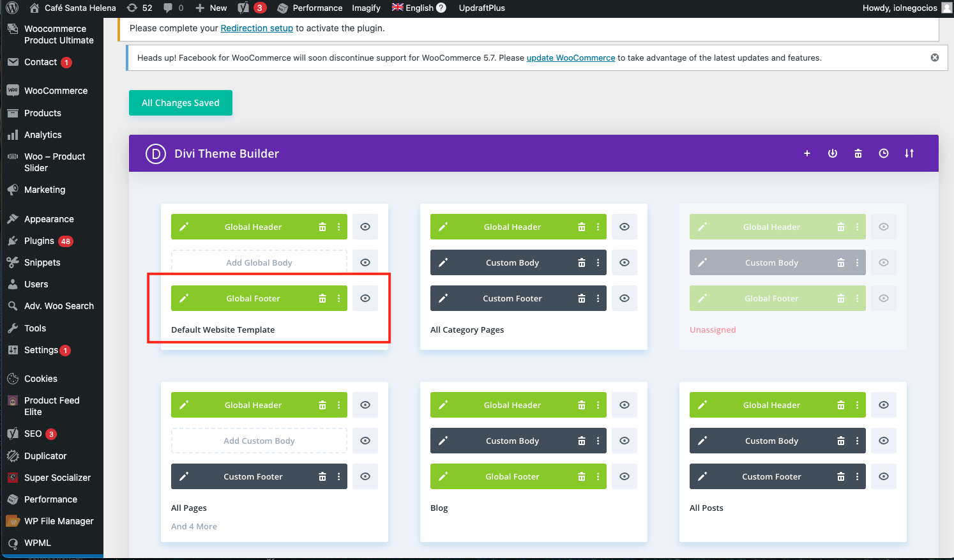The width and height of the screenshot is (954, 560).
Task: Delete Custom Body of All Category Pages
Action: click(x=582, y=262)
